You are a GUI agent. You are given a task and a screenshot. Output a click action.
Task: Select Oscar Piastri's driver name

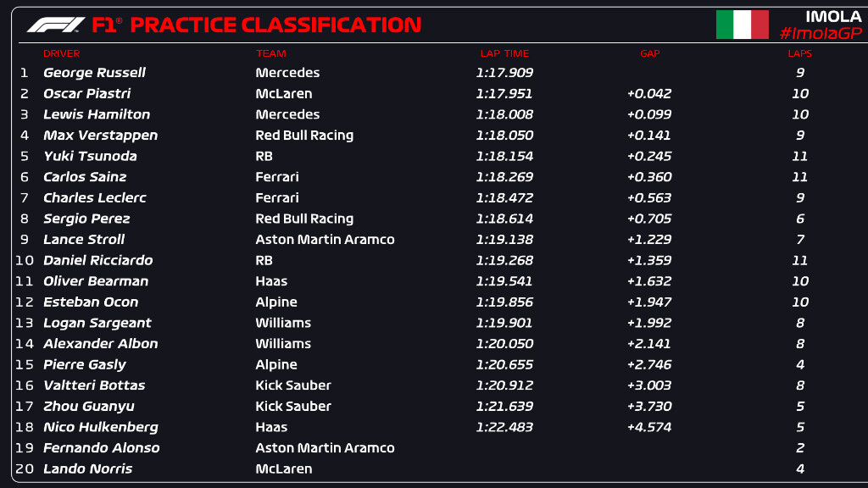tap(86, 93)
